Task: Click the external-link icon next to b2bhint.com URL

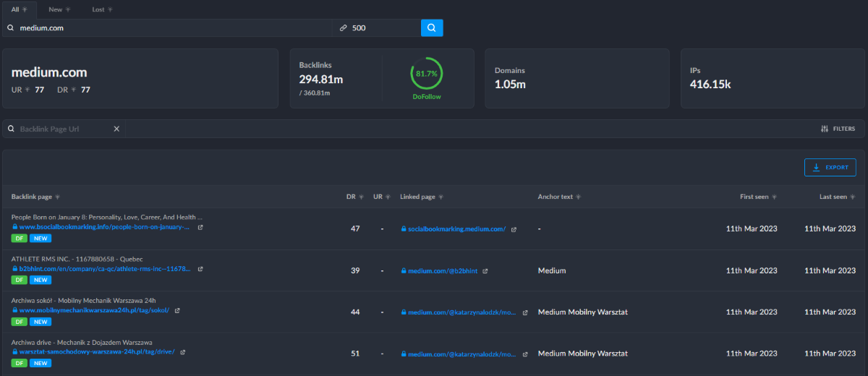Action: [x=200, y=269]
